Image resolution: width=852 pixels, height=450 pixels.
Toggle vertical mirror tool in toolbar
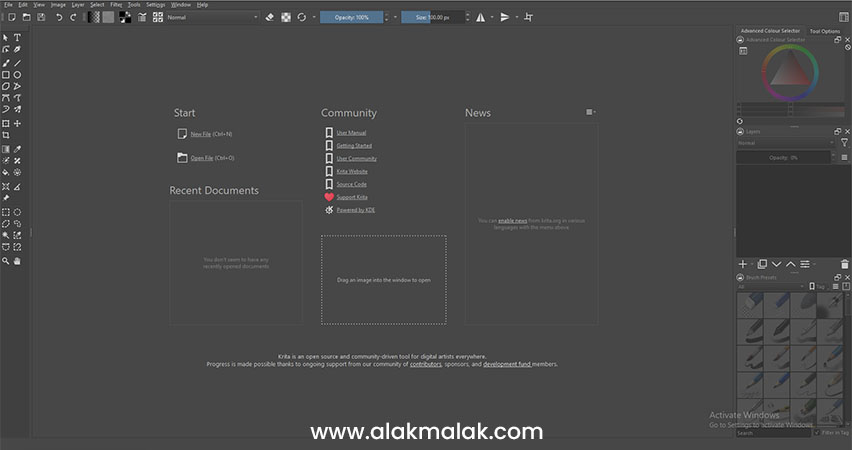point(505,17)
